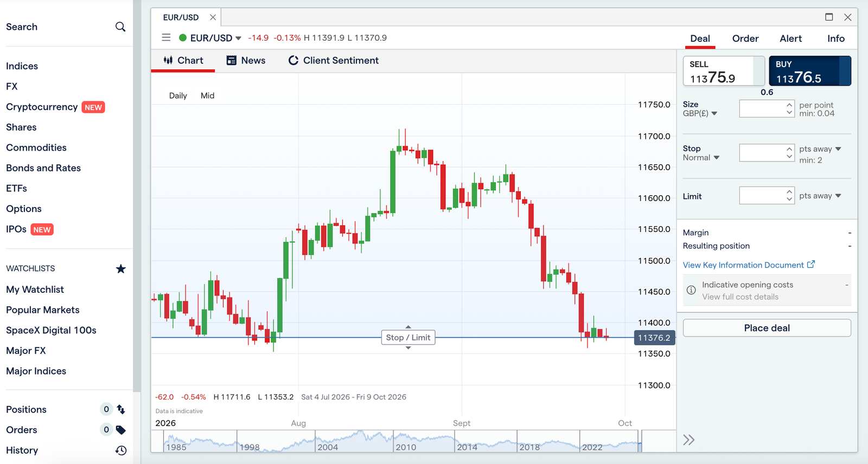Click the BUY price button
Image resolution: width=868 pixels, height=464 pixels.
coord(810,71)
